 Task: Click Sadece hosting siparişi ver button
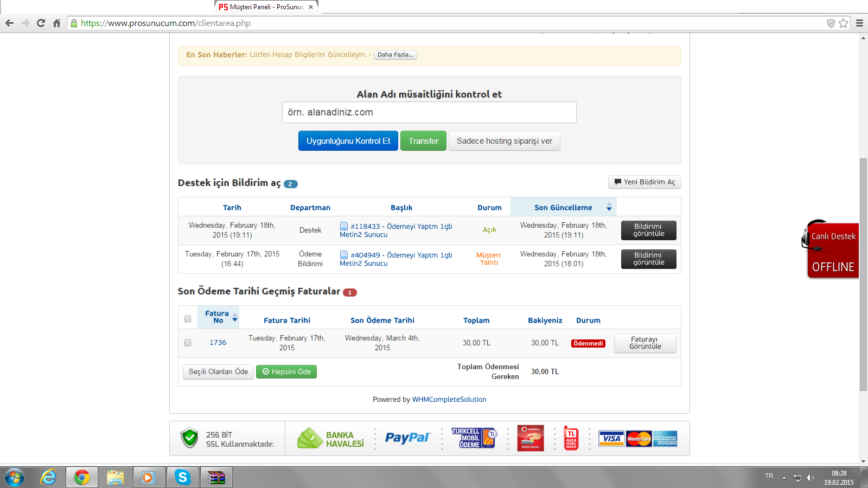tap(505, 141)
